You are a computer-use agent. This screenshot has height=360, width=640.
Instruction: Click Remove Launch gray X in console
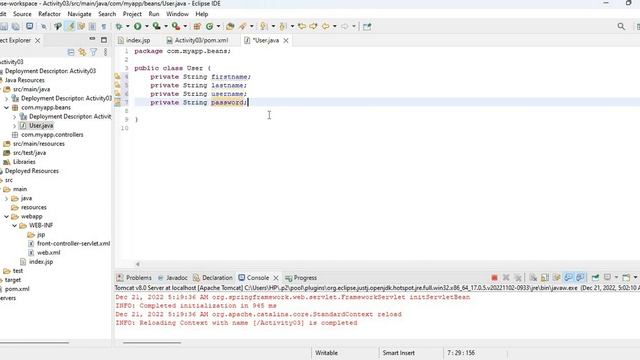(506, 278)
